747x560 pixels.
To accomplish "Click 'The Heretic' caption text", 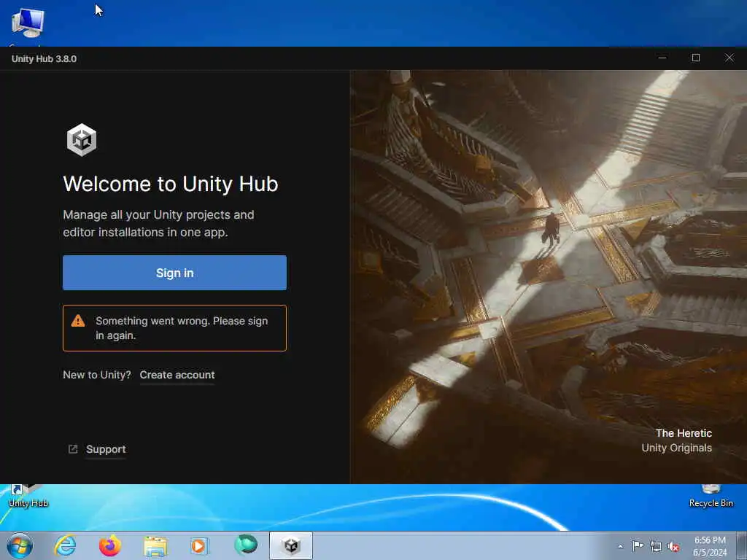I will 684,433.
